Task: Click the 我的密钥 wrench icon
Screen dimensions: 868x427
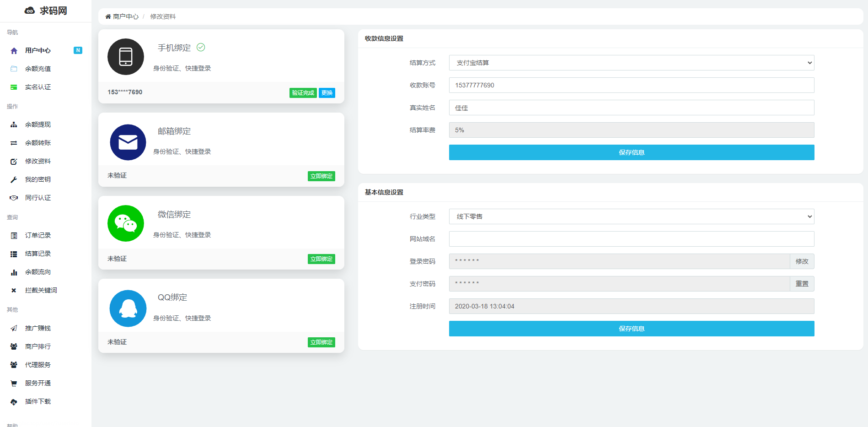Action: coord(14,180)
